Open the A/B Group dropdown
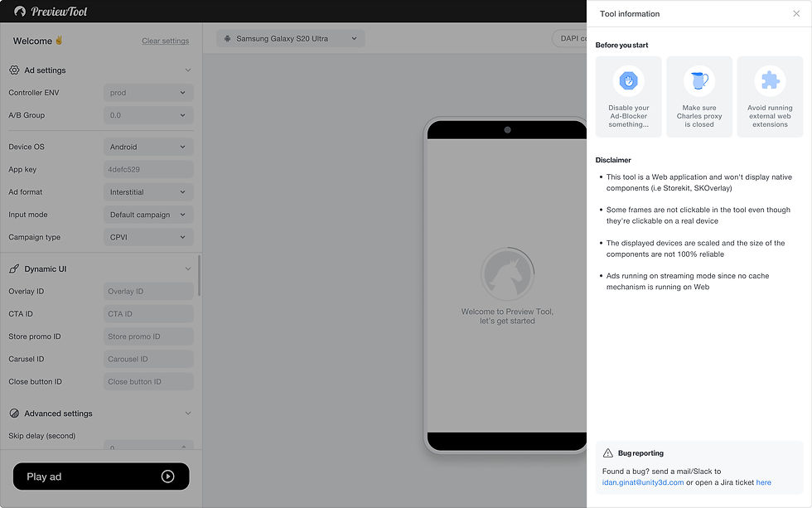Screen dimensions: 812x508 point(148,115)
